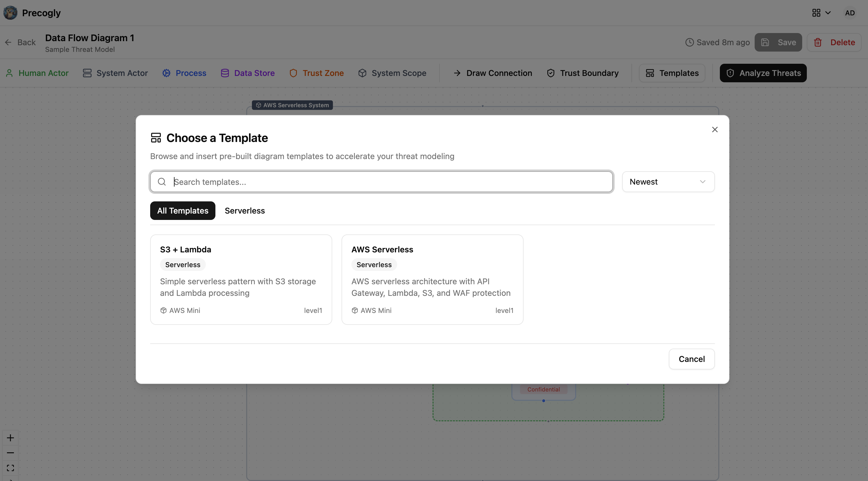Image resolution: width=868 pixels, height=481 pixels.
Task: Choose the AWS Serverless template card
Action: (432, 279)
